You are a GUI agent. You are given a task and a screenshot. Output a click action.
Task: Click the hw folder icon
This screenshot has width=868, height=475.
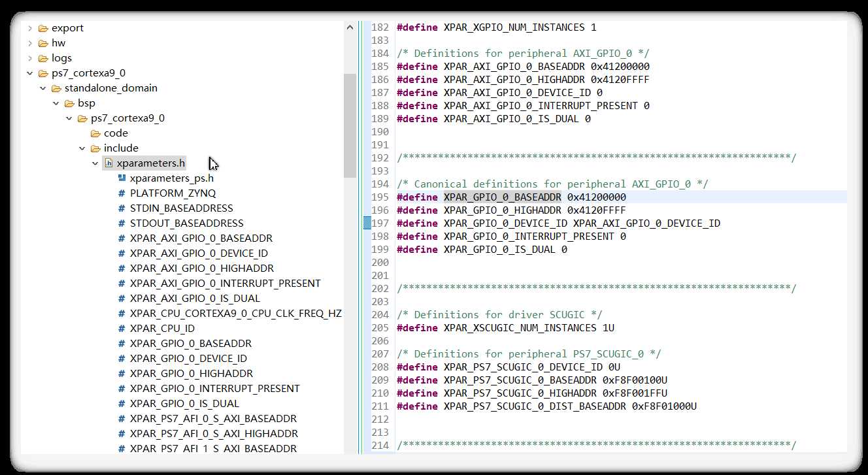coord(43,43)
